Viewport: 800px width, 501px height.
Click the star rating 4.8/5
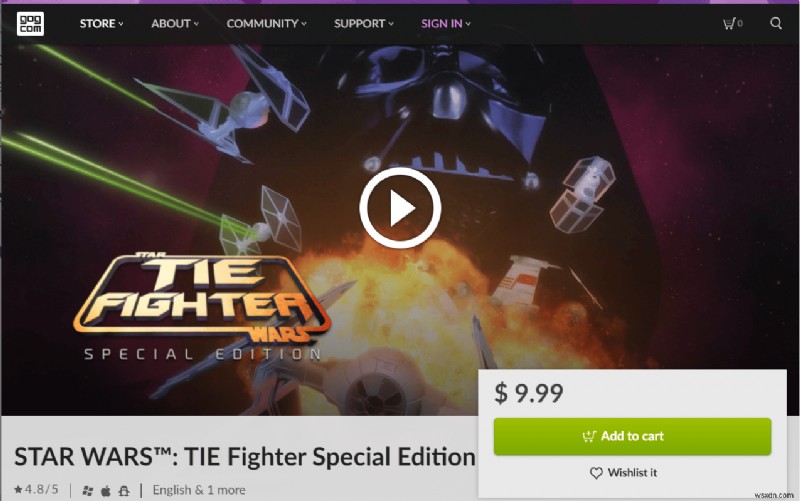click(36, 490)
